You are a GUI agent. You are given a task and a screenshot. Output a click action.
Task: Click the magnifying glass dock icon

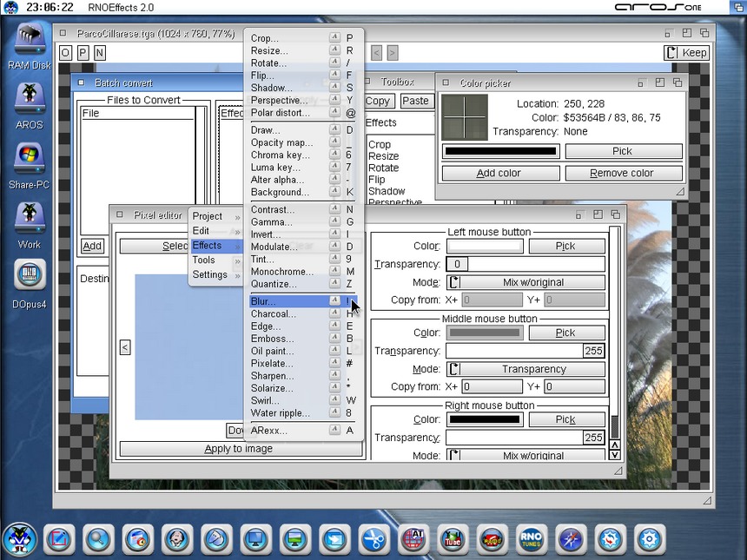pyautogui.click(x=98, y=540)
